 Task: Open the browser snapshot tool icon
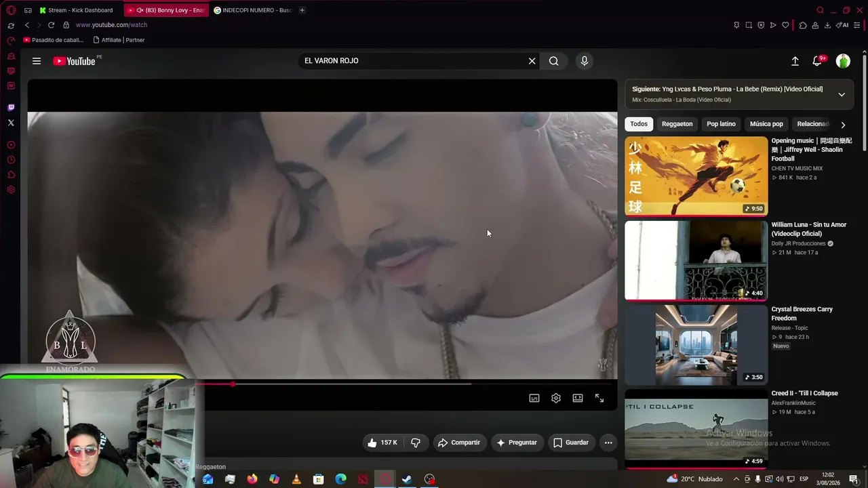pos(749,25)
